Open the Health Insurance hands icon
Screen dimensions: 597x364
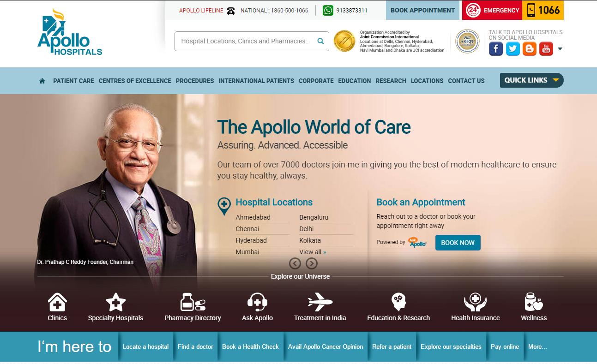coord(475,302)
